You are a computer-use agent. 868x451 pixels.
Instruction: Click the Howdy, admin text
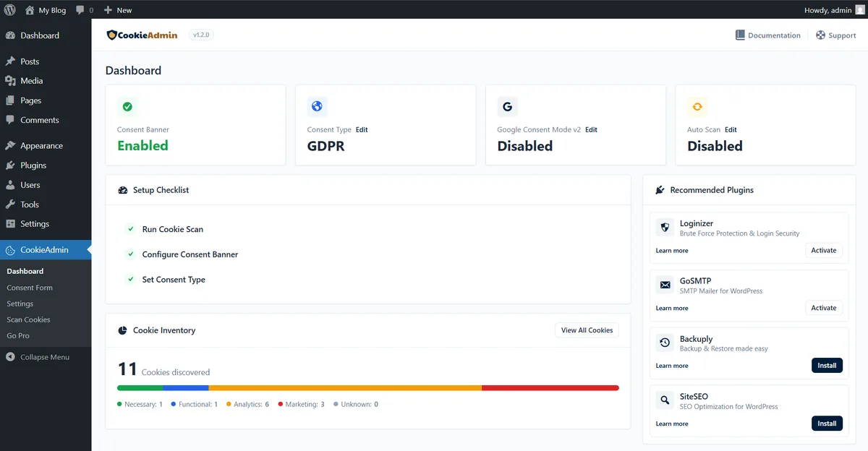[827, 10]
